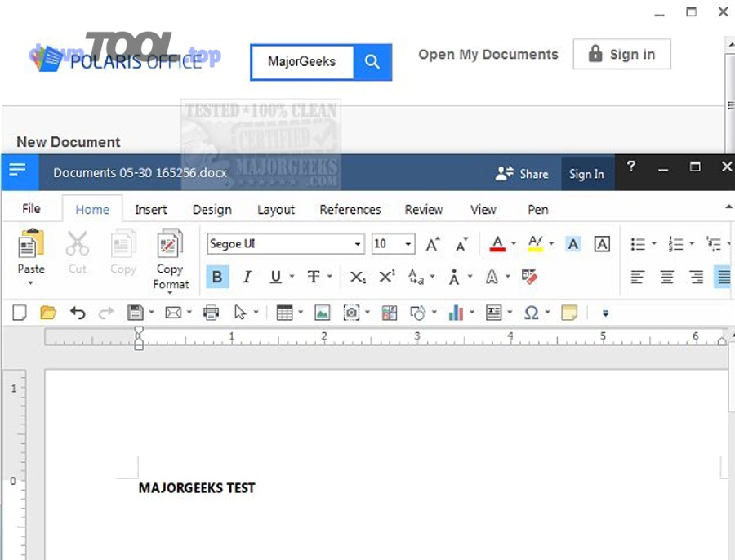Click the eraser clear formatting icon
The width and height of the screenshot is (735, 560).
(x=529, y=277)
